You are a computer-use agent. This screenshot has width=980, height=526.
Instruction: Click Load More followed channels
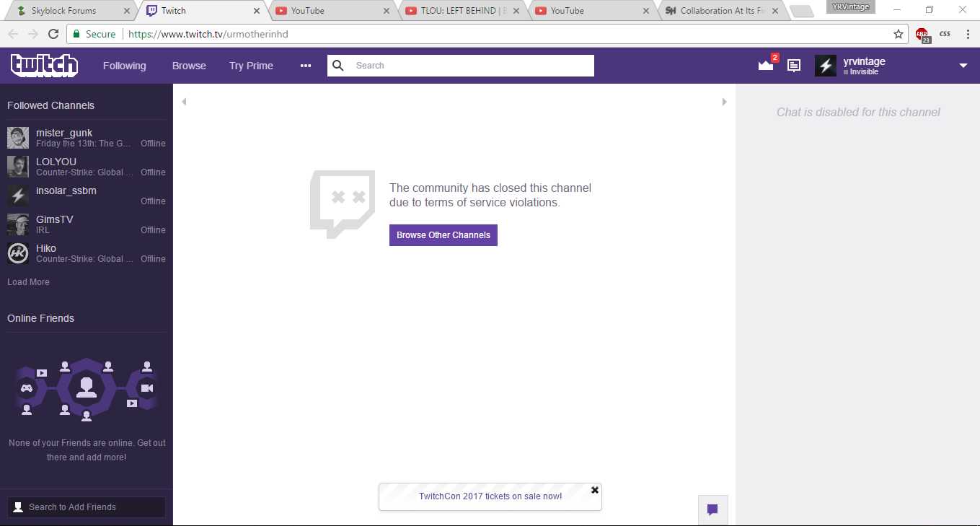28,282
